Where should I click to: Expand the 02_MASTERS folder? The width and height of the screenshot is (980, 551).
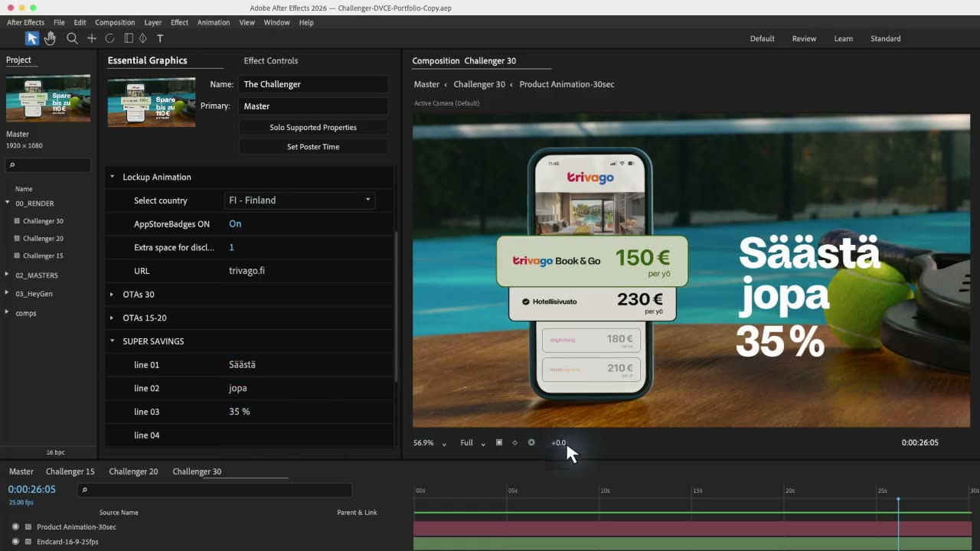click(x=8, y=275)
